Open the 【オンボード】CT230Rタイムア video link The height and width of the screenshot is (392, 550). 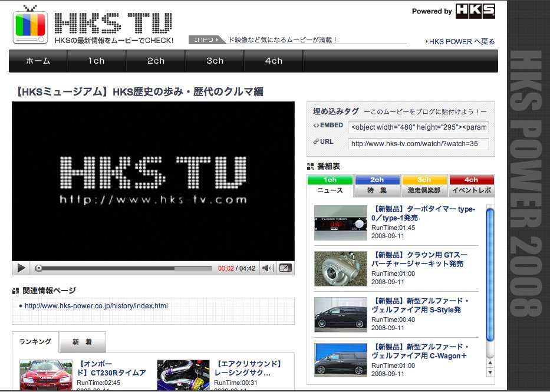111,368
